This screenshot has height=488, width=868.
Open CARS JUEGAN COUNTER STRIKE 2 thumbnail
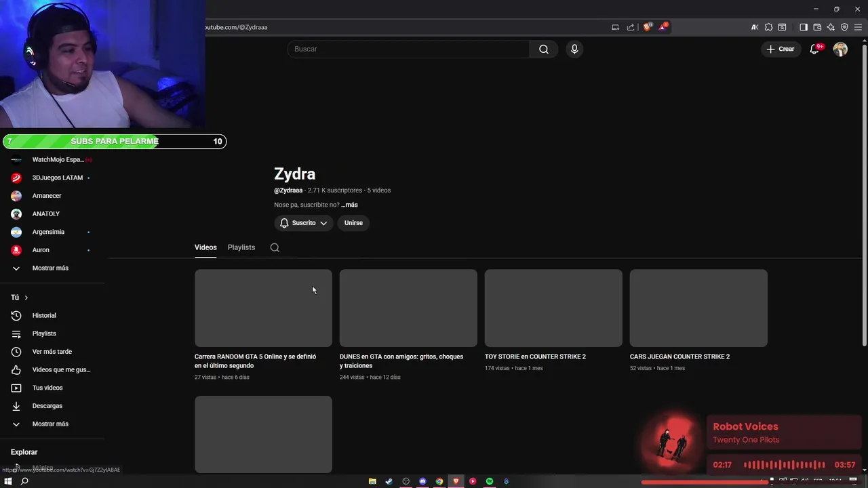[698, 308]
